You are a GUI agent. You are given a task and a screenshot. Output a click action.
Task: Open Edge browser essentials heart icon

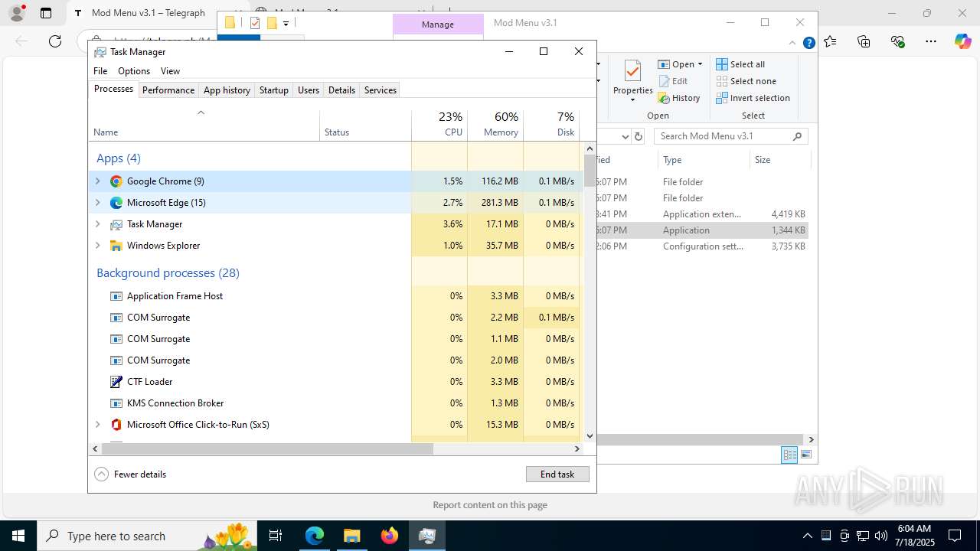(898, 41)
